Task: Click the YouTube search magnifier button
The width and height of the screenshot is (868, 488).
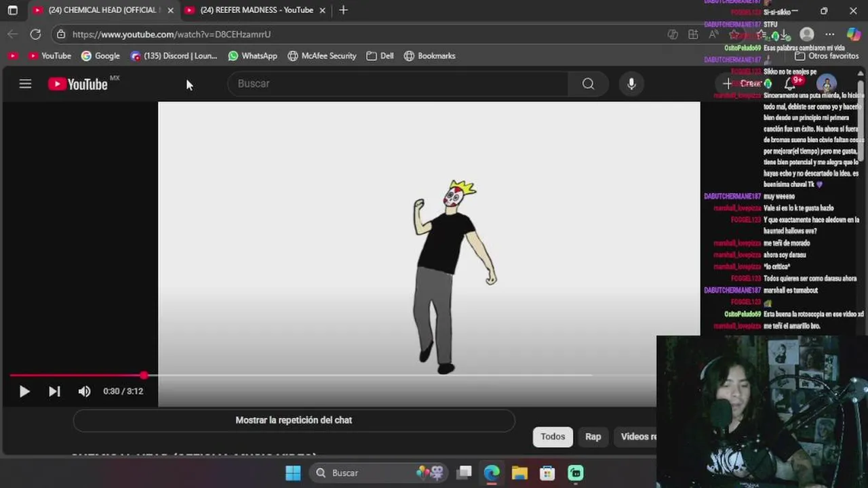Action: pos(588,83)
